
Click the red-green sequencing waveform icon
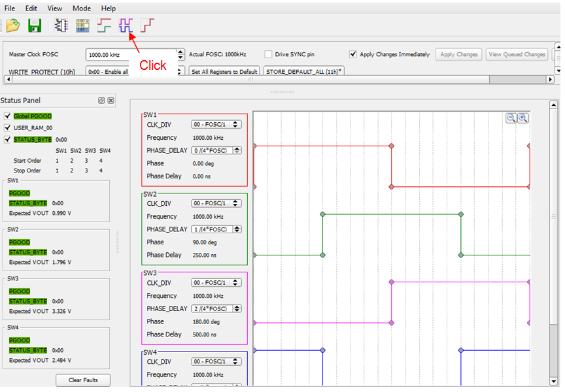[104, 26]
